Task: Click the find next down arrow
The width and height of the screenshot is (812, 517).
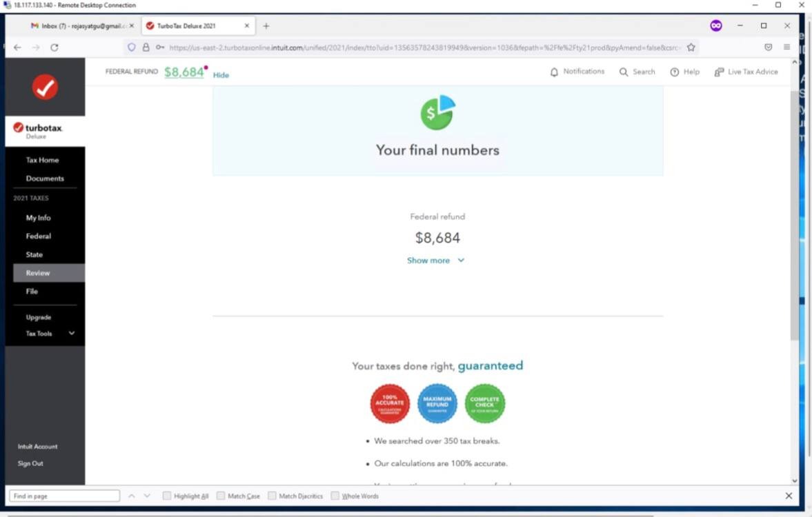Action: click(x=147, y=496)
